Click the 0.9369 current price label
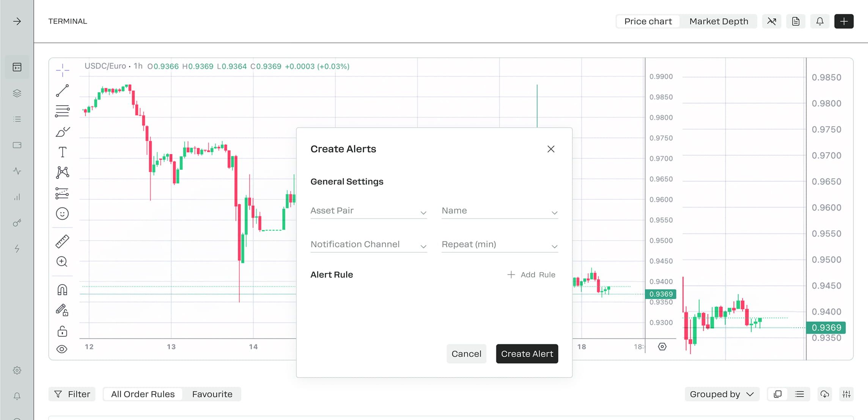This screenshot has height=420, width=868. [x=826, y=328]
